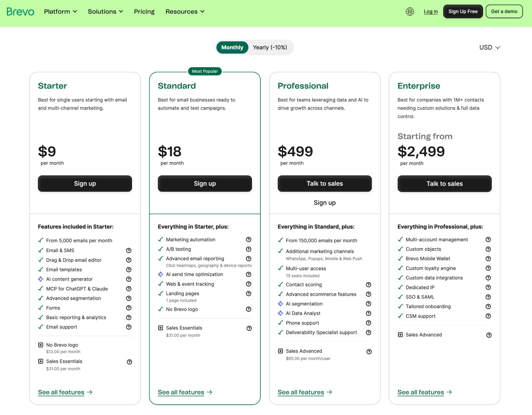Open the language globe icon
532x415 pixels.
(x=410, y=12)
